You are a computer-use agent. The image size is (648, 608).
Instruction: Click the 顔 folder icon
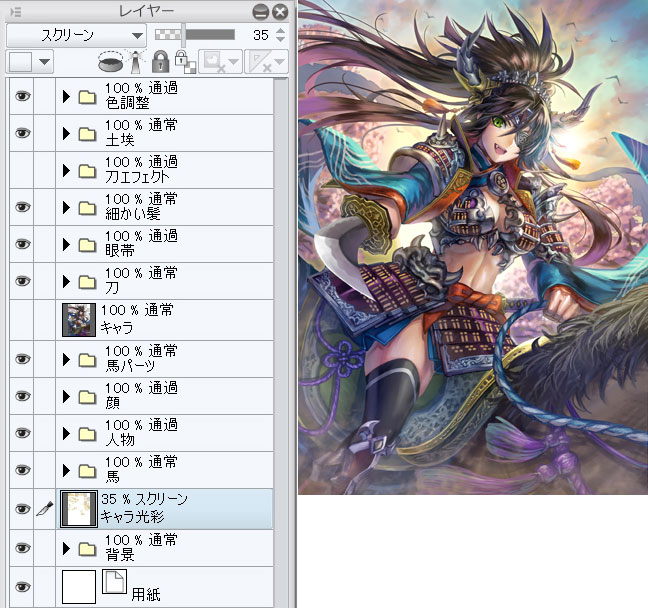[x=87, y=397]
